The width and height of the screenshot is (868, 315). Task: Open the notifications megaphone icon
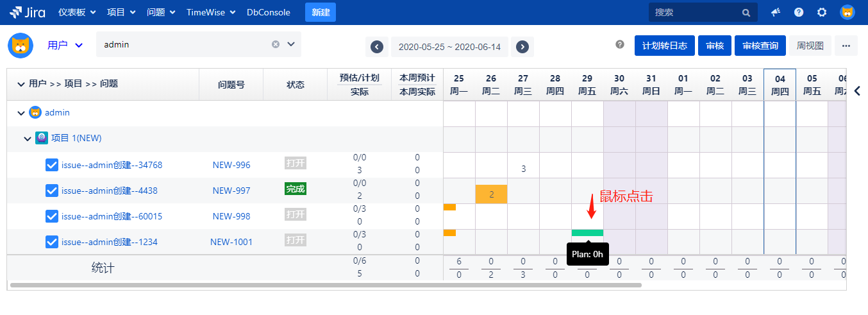coord(776,12)
